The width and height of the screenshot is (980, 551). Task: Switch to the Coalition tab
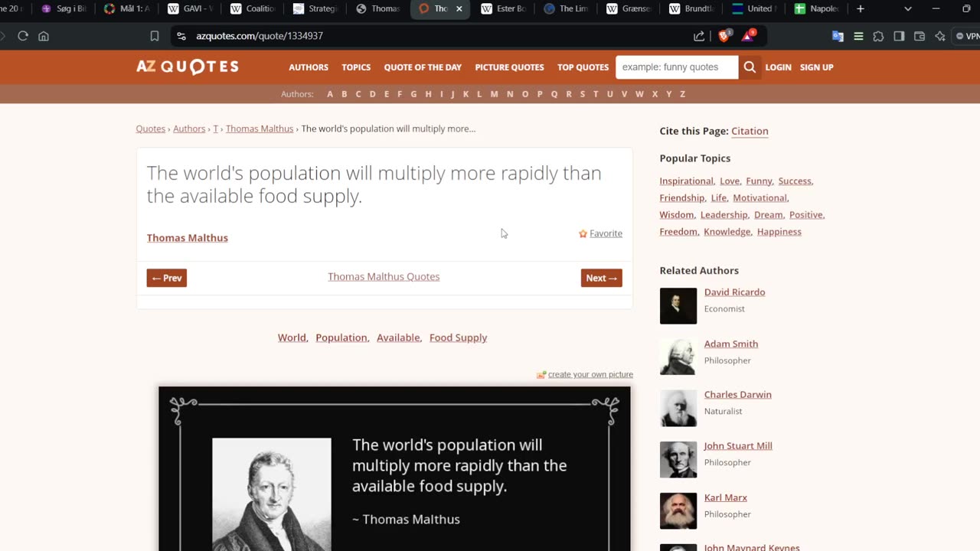click(253, 9)
